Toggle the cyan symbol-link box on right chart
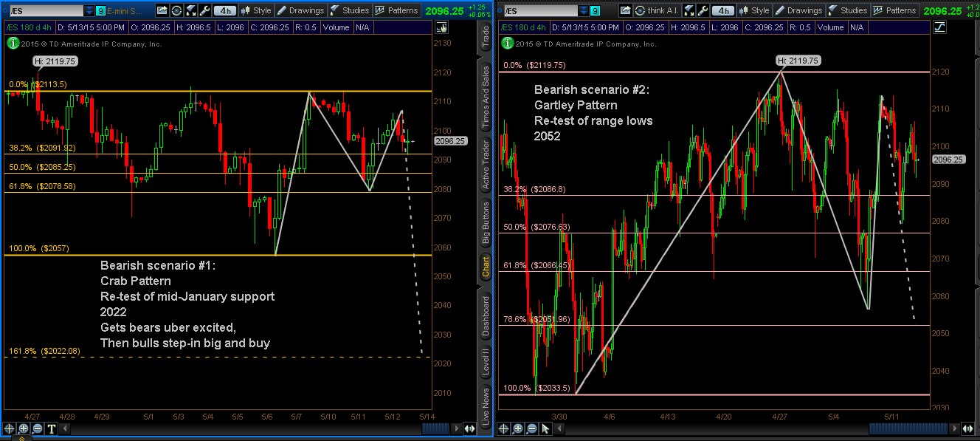 pos(595,11)
